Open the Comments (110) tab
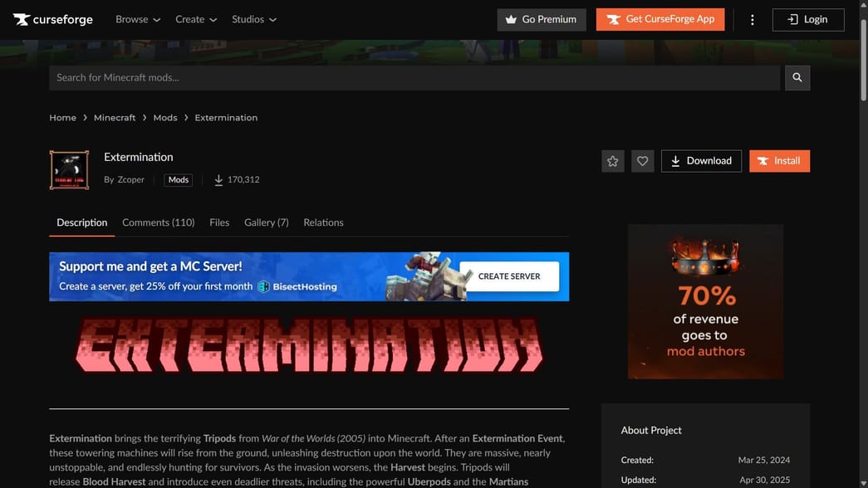 (158, 222)
